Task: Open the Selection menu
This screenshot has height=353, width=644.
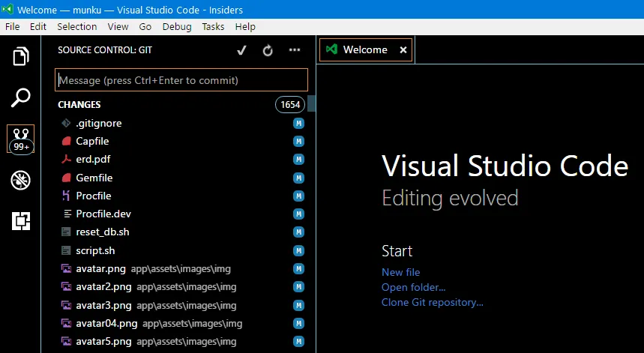Action: click(76, 27)
